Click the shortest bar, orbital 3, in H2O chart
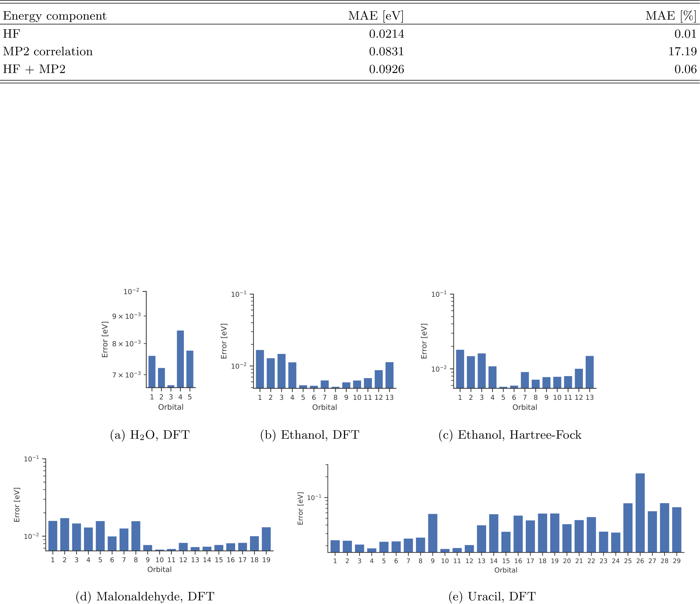700x604 pixels. (171, 386)
